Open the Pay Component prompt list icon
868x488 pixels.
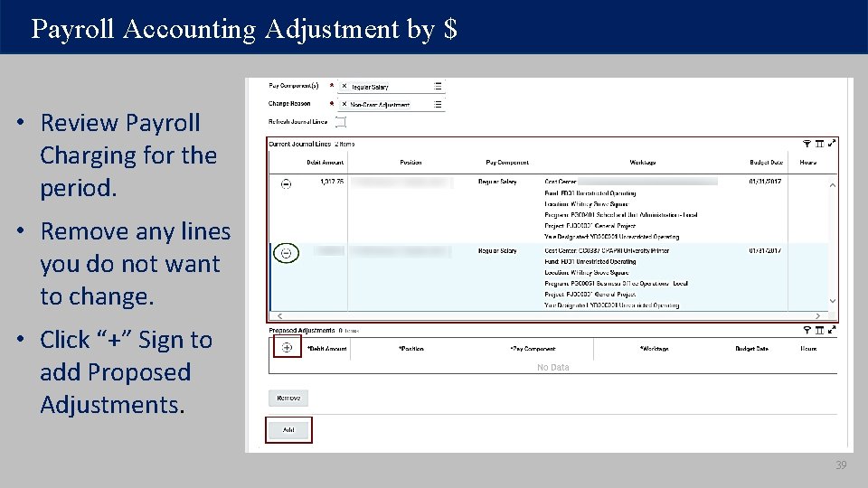click(438, 87)
